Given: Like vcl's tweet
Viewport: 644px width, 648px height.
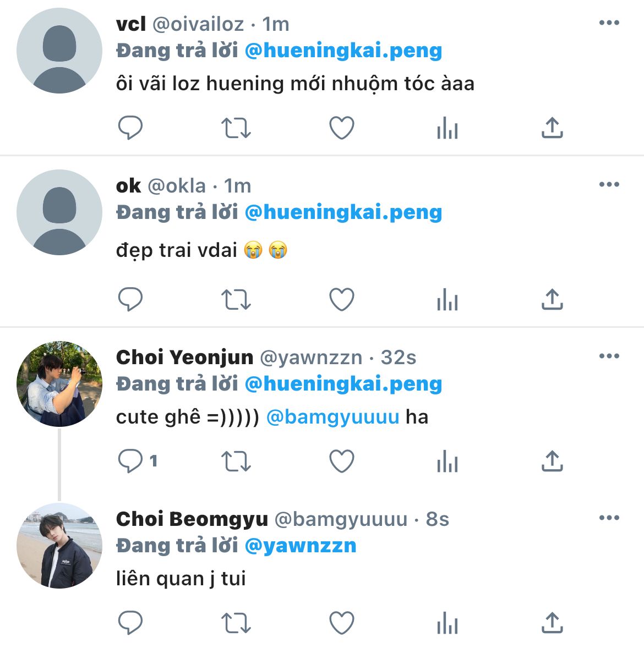Looking at the screenshot, I should point(342,128).
